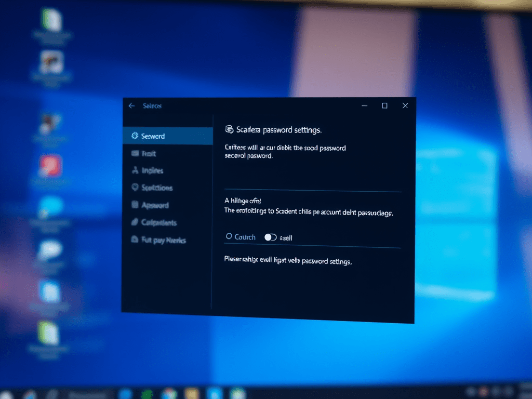Click the shield icon beside Sсetctions
The image size is (532, 399).
pos(135,188)
